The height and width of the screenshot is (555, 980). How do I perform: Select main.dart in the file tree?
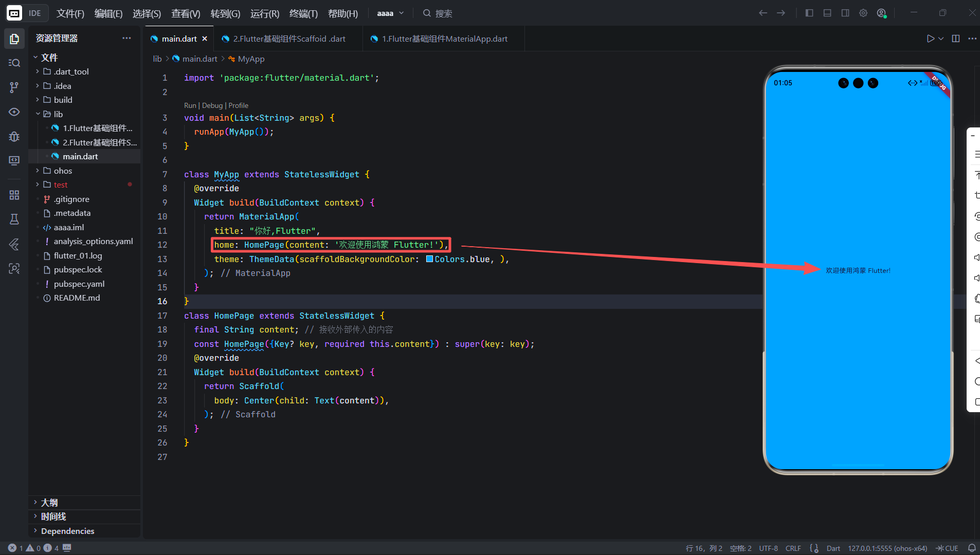(80, 156)
